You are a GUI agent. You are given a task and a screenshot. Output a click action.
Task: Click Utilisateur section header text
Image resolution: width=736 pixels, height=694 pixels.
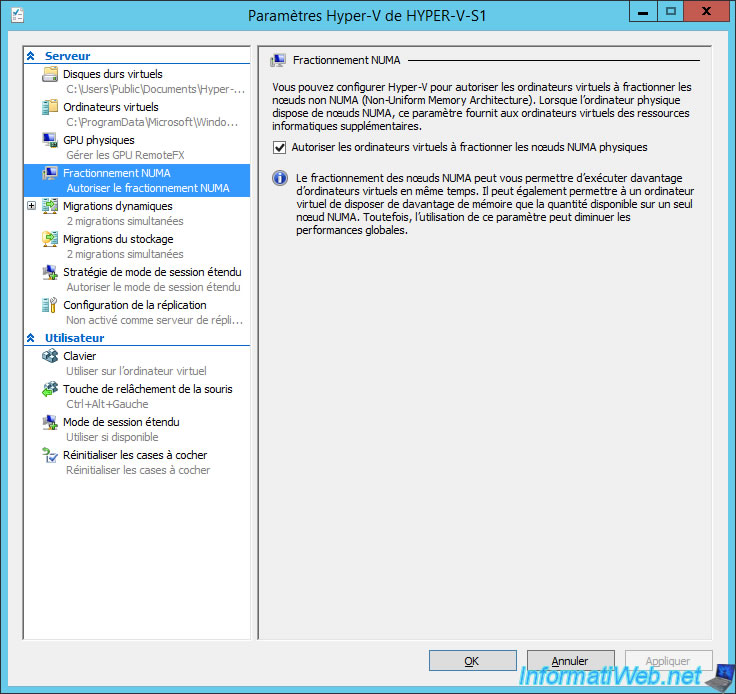tap(74, 338)
